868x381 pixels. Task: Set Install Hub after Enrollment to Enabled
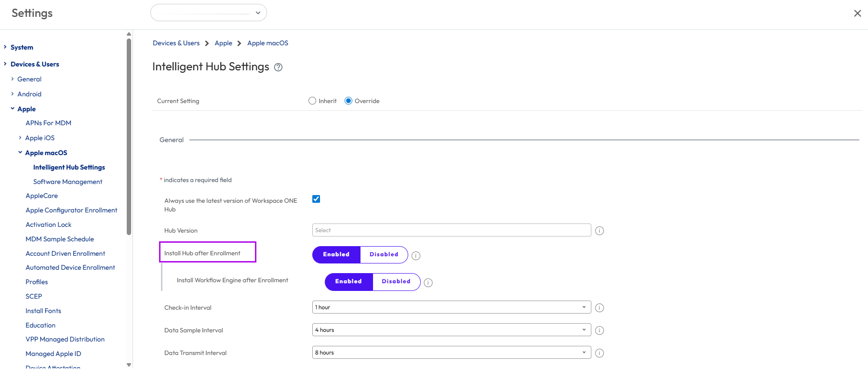(336, 254)
